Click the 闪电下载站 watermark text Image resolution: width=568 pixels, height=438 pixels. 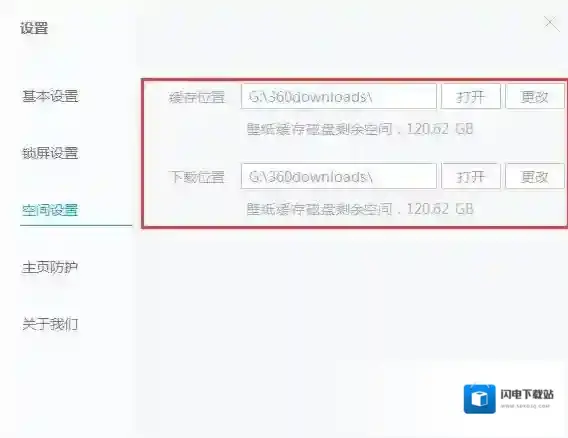[x=527, y=394]
